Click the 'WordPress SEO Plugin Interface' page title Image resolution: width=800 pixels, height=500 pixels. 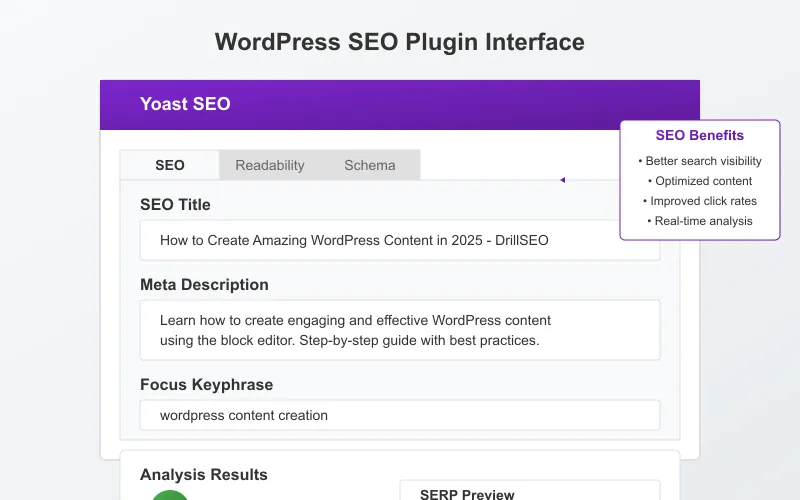coord(399,42)
